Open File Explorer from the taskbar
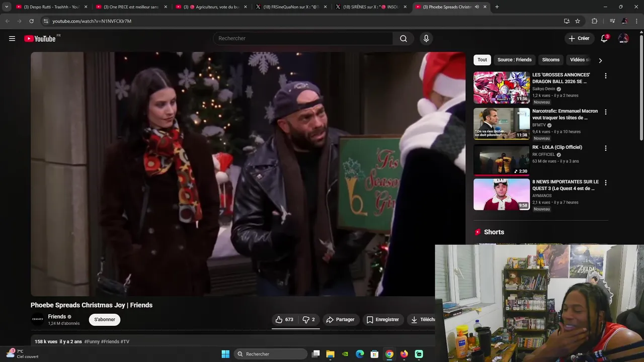This screenshot has height=362, width=644. click(x=330, y=354)
